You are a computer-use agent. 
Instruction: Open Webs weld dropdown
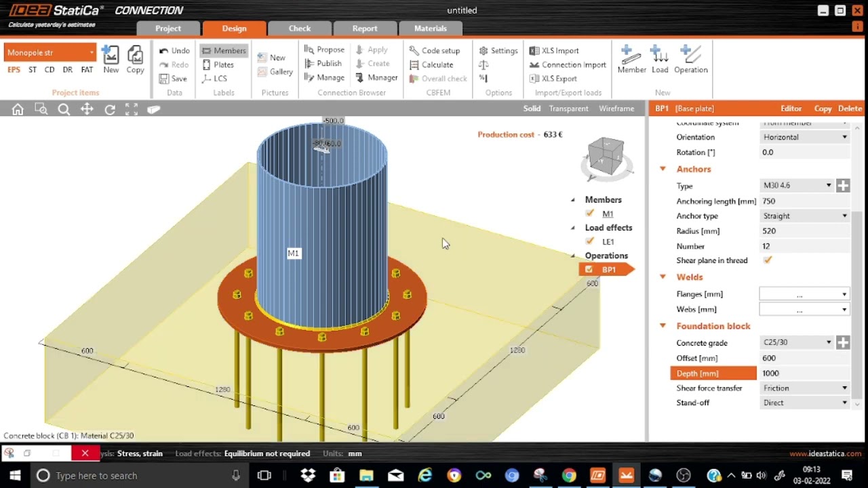[x=804, y=310]
